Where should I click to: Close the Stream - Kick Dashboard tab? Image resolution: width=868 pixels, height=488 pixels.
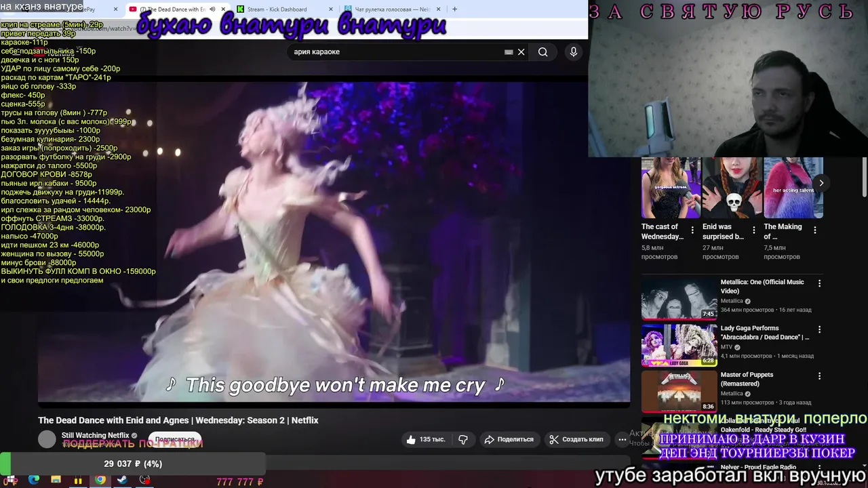(330, 9)
